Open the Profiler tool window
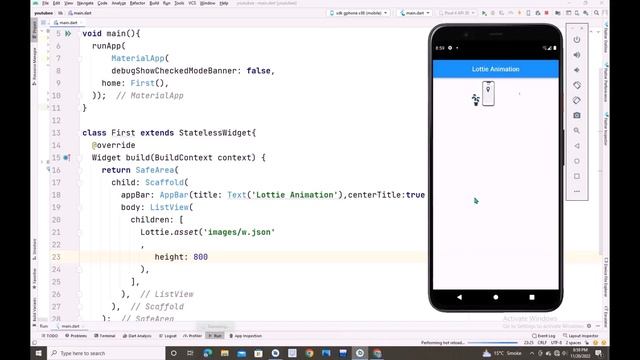This screenshot has width=640, height=360. pos(192,336)
